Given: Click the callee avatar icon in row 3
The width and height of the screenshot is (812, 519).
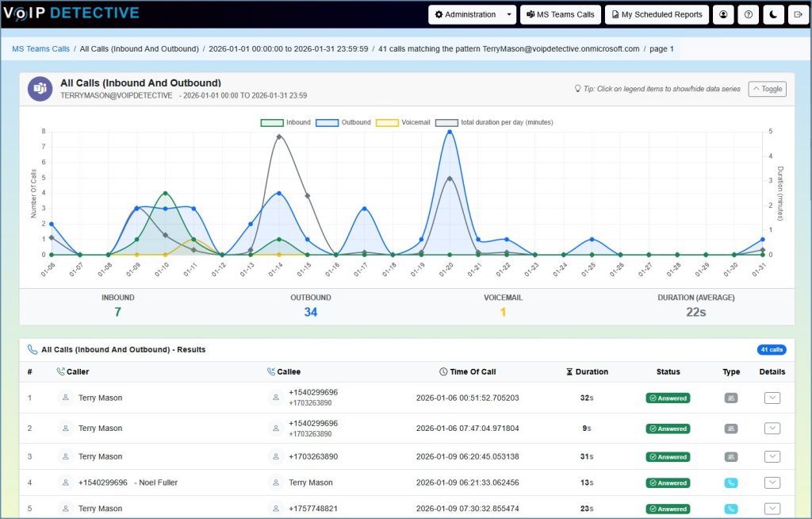Looking at the screenshot, I should click(x=276, y=457).
